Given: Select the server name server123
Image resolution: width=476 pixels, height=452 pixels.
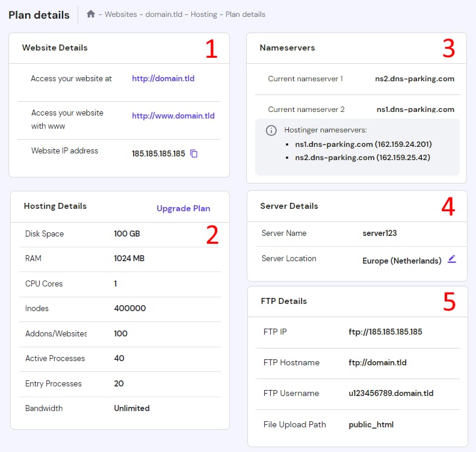Looking at the screenshot, I should click(380, 233).
